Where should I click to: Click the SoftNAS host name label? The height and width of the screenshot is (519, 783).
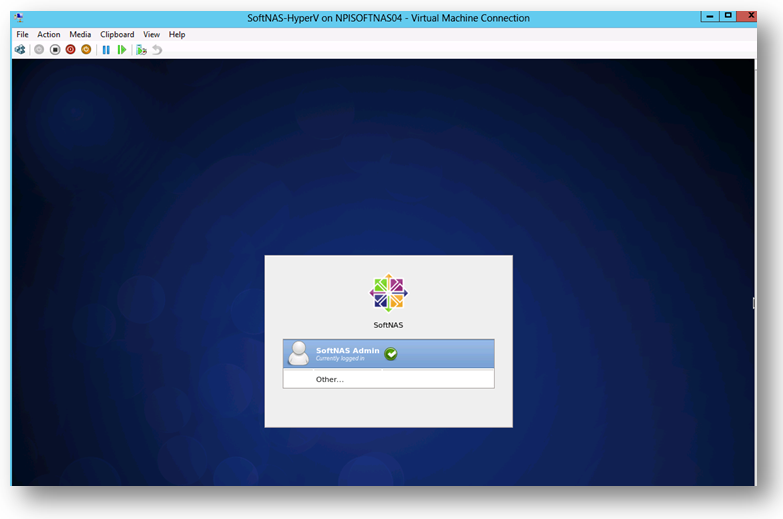pos(388,325)
